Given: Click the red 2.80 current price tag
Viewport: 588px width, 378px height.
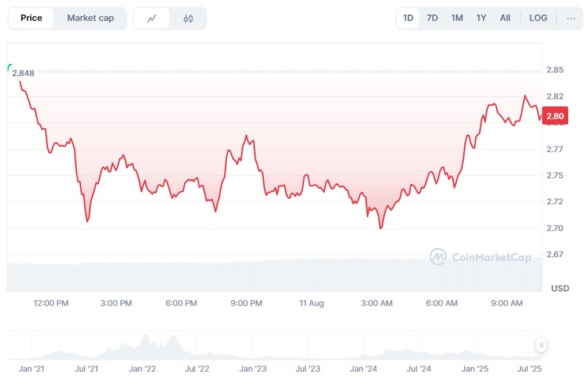Looking at the screenshot, I should 555,116.
